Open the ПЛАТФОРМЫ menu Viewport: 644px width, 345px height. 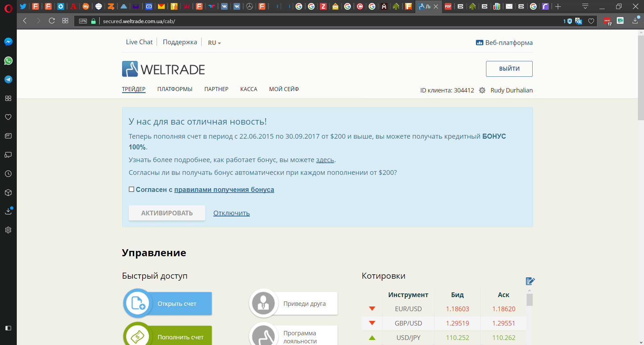click(x=175, y=89)
